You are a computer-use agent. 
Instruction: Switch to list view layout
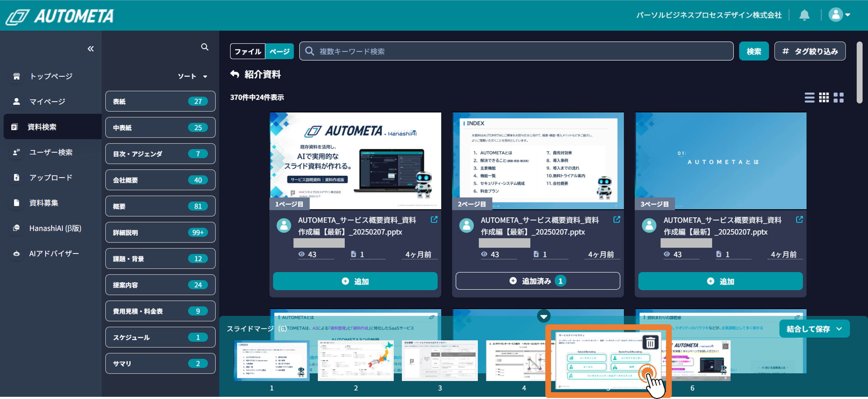[x=809, y=98]
